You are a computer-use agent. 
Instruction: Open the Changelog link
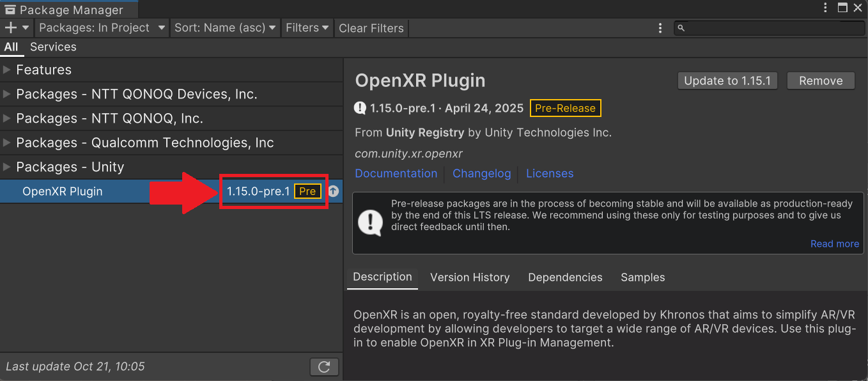click(481, 173)
